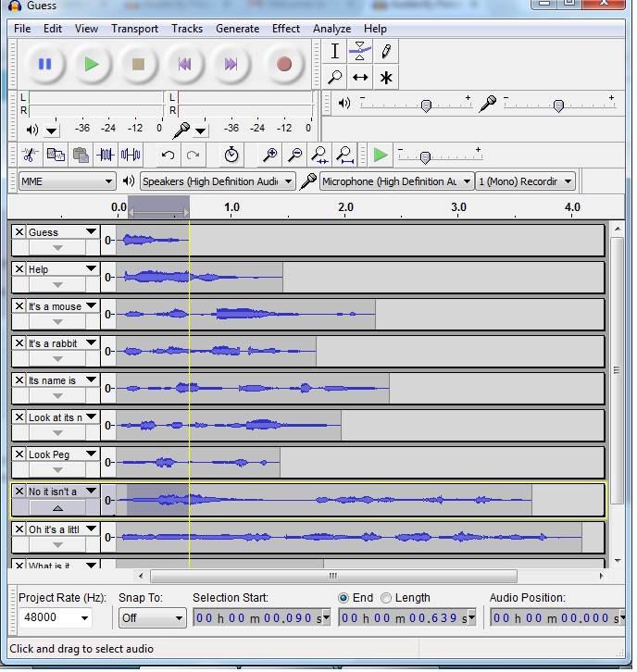The width and height of the screenshot is (637, 672).
Task: Click the Audio Position time field
Action: (x=557, y=618)
